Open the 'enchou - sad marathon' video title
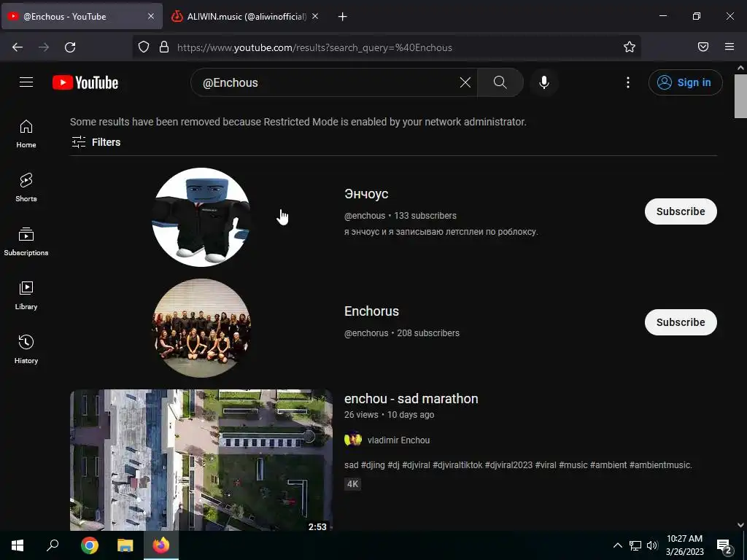 pos(411,399)
